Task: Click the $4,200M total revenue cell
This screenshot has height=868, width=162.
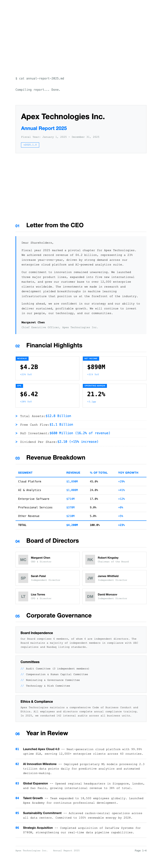Action: click(72, 525)
